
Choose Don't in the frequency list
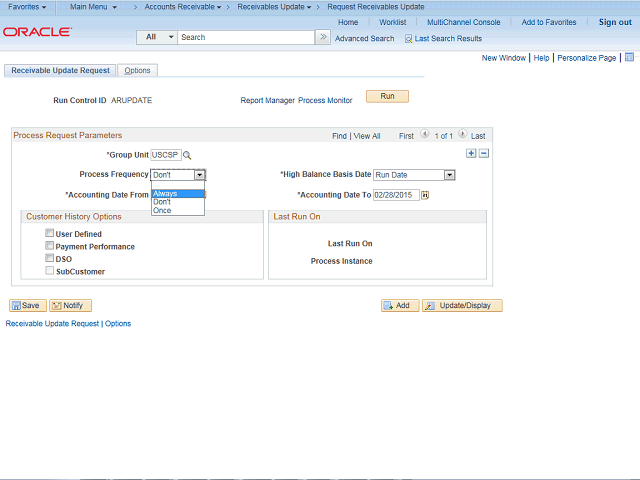click(x=178, y=202)
